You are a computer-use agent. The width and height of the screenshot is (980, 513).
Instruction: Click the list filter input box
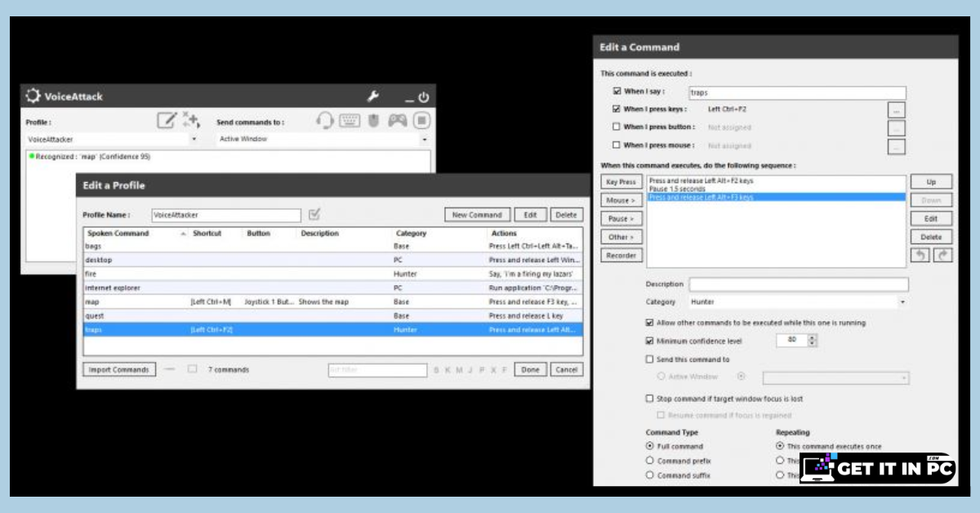pos(377,370)
